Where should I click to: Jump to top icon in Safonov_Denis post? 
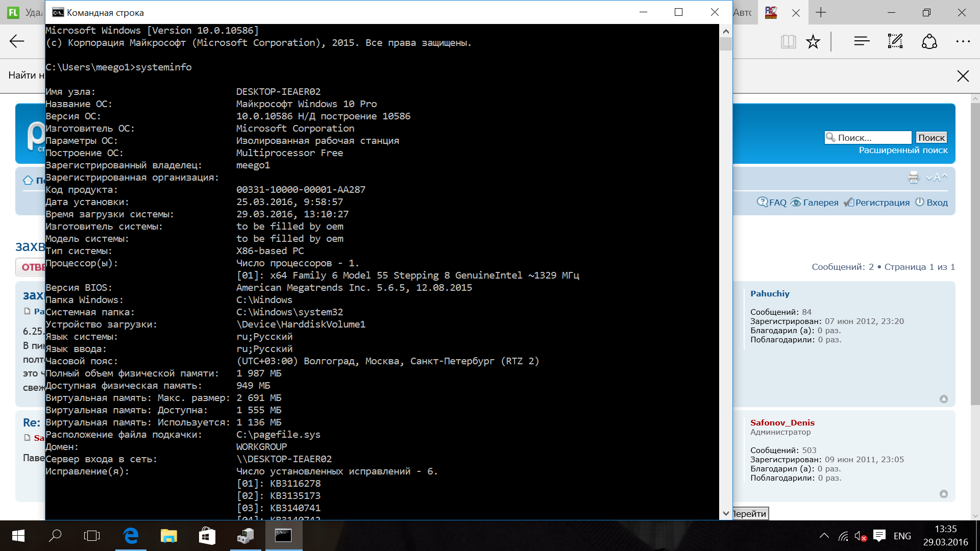click(944, 494)
